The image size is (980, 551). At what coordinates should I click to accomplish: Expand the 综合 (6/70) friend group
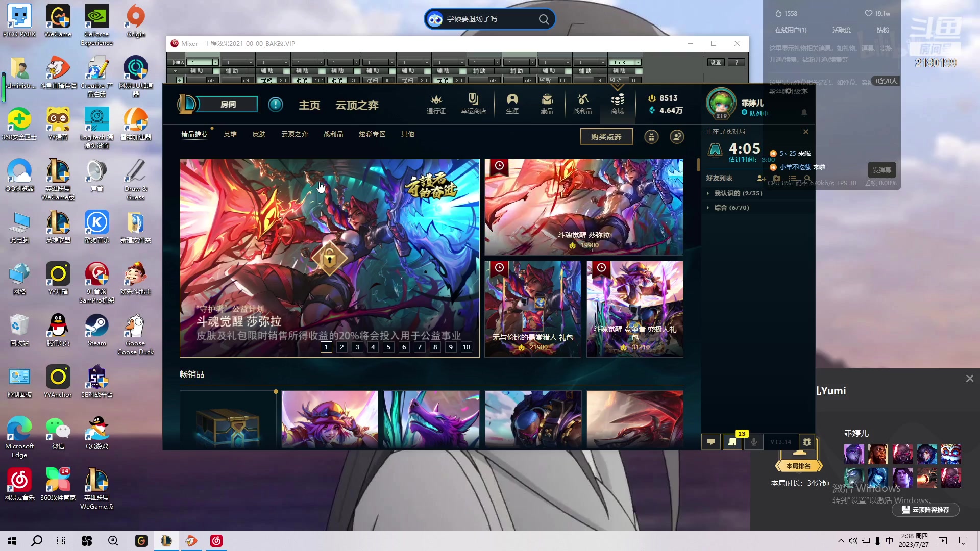[707, 208]
